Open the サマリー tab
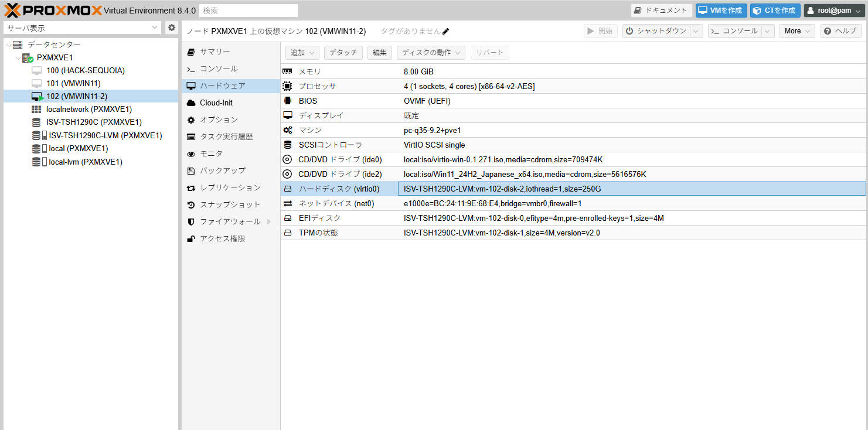The height and width of the screenshot is (430, 868). 231,52
